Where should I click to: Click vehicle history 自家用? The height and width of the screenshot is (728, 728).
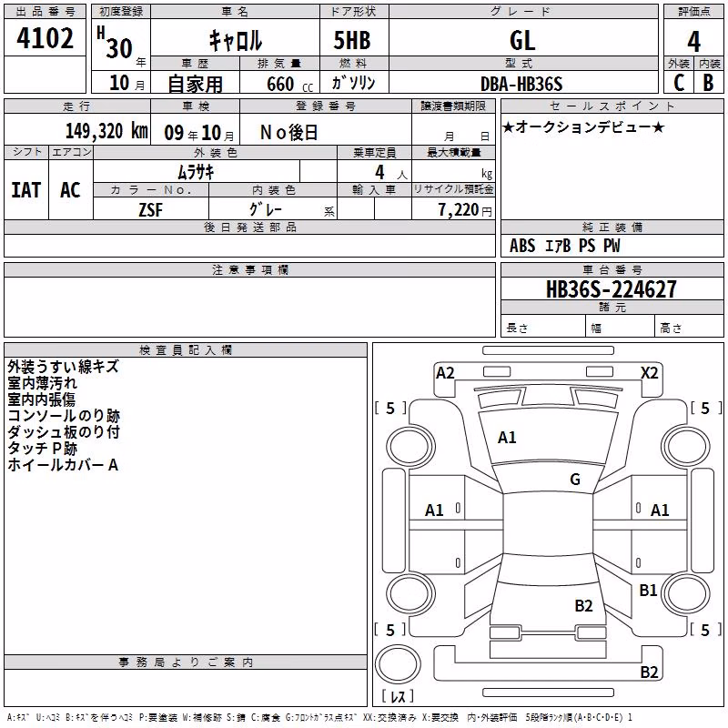point(195,84)
